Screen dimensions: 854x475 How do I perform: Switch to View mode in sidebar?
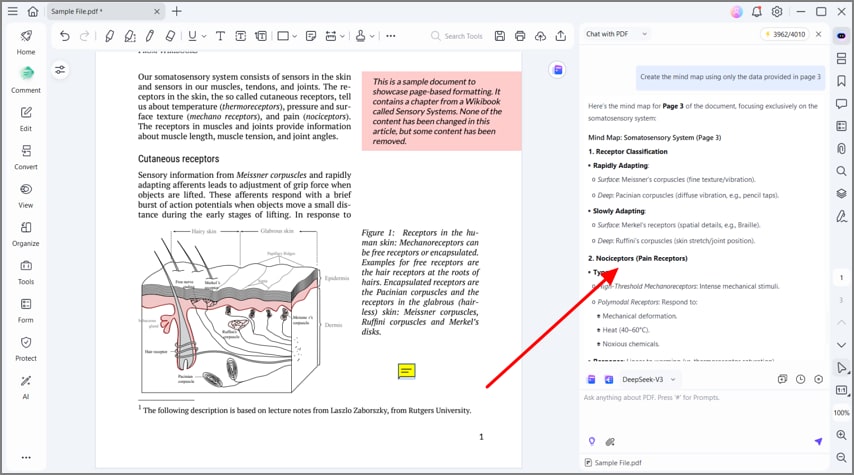(x=26, y=195)
